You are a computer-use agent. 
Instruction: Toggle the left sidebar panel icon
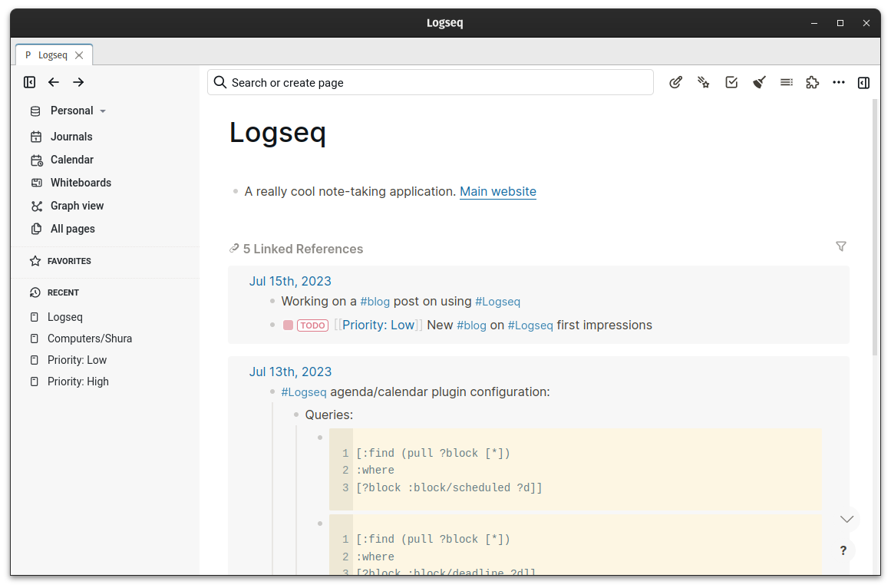[x=30, y=82]
